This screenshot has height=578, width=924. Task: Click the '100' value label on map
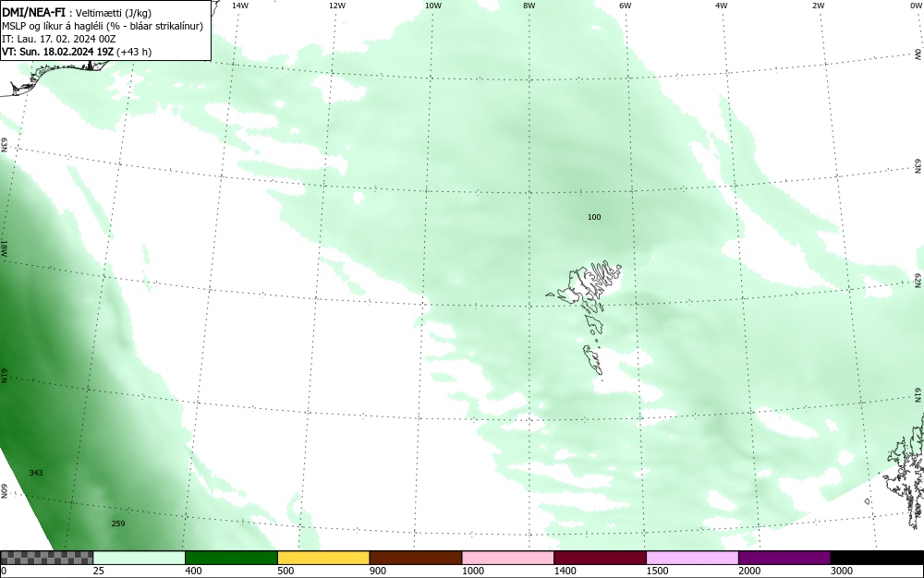click(x=594, y=217)
